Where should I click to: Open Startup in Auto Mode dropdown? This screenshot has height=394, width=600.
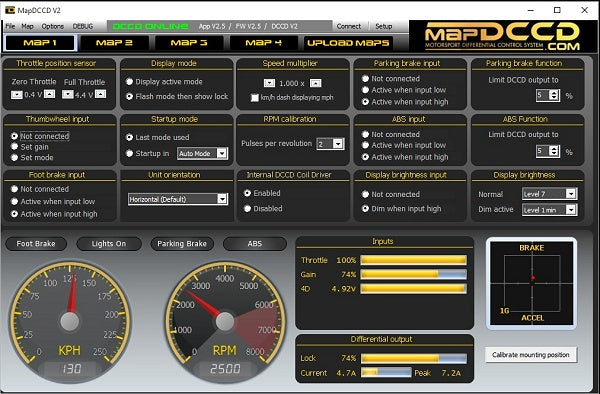(x=202, y=153)
